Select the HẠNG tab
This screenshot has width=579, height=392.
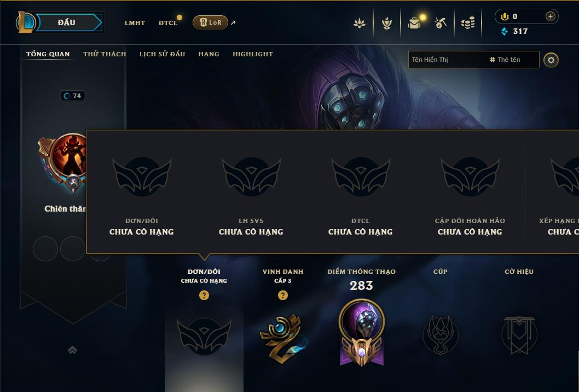(x=209, y=54)
